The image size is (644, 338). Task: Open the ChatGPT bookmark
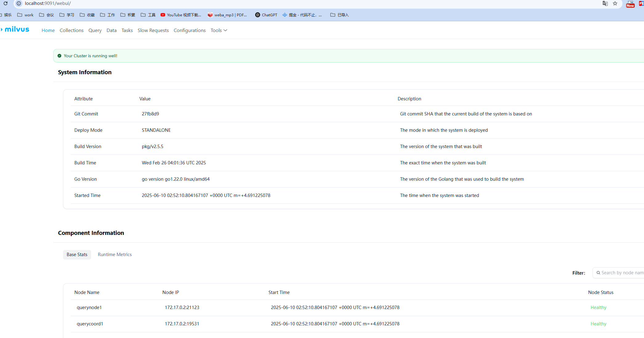pos(266,15)
